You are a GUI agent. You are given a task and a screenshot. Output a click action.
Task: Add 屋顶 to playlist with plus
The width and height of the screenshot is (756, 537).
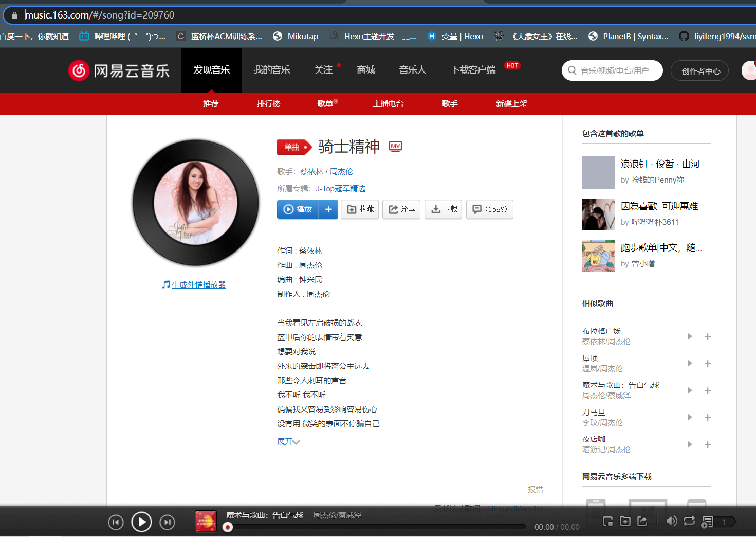(708, 364)
